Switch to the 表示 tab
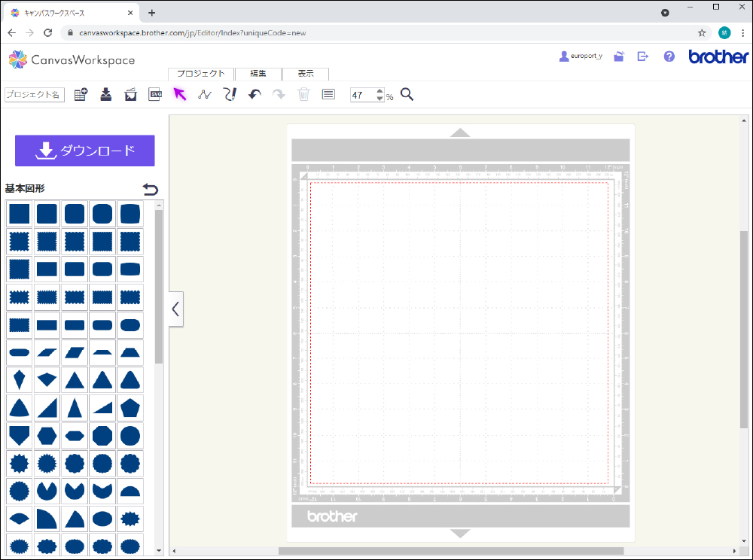 click(x=305, y=74)
